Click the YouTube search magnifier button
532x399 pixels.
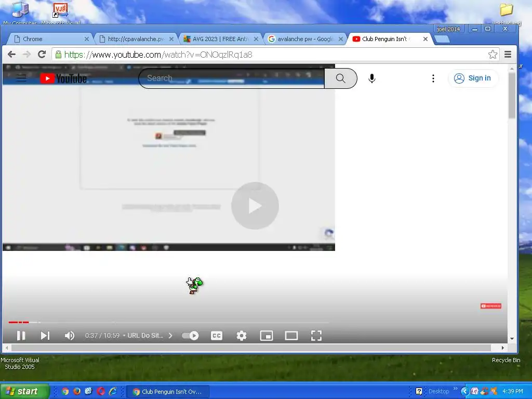pos(341,78)
